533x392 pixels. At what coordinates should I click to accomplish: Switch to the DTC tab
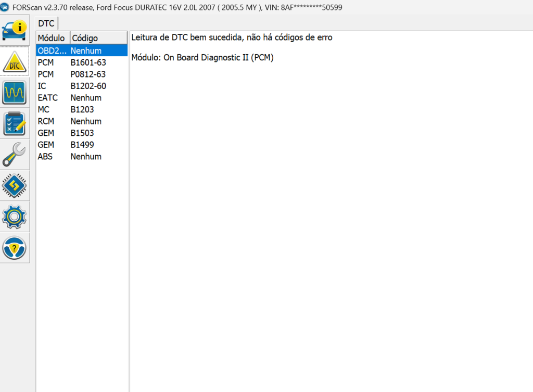46,23
